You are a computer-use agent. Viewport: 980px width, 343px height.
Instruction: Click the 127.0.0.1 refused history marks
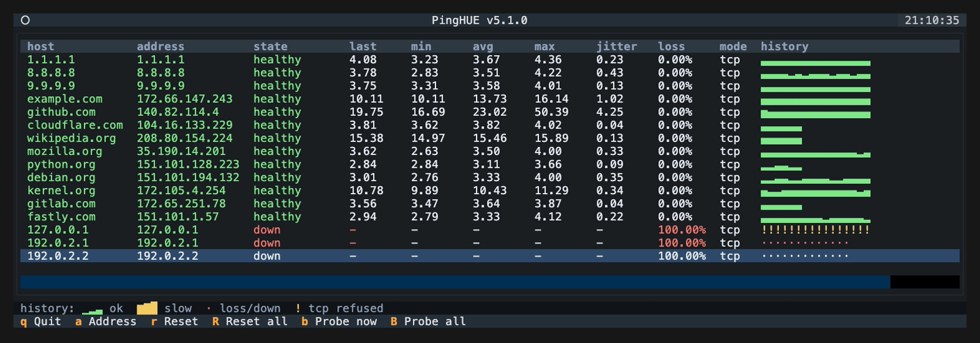click(815, 230)
